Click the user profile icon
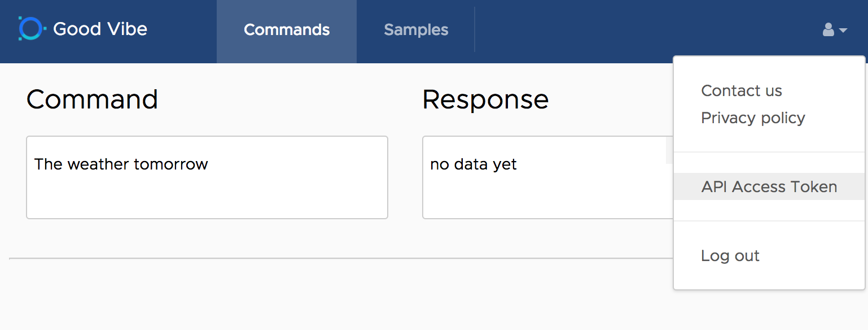This screenshot has width=868, height=330. point(828,30)
